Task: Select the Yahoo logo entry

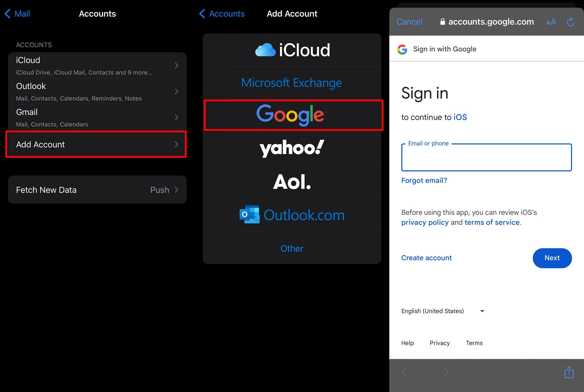Action: 291,148
